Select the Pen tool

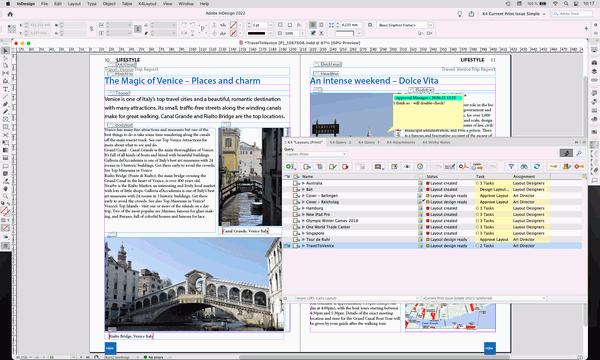(x=5, y=104)
